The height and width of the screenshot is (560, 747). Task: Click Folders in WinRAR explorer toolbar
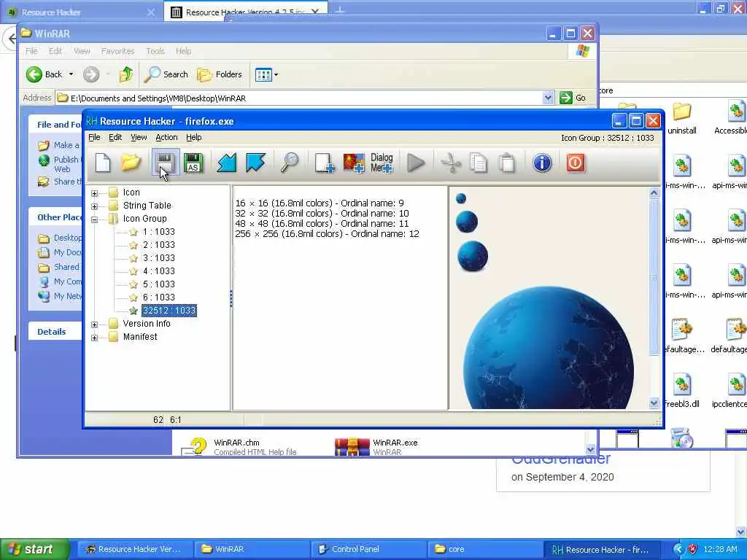pyautogui.click(x=220, y=74)
